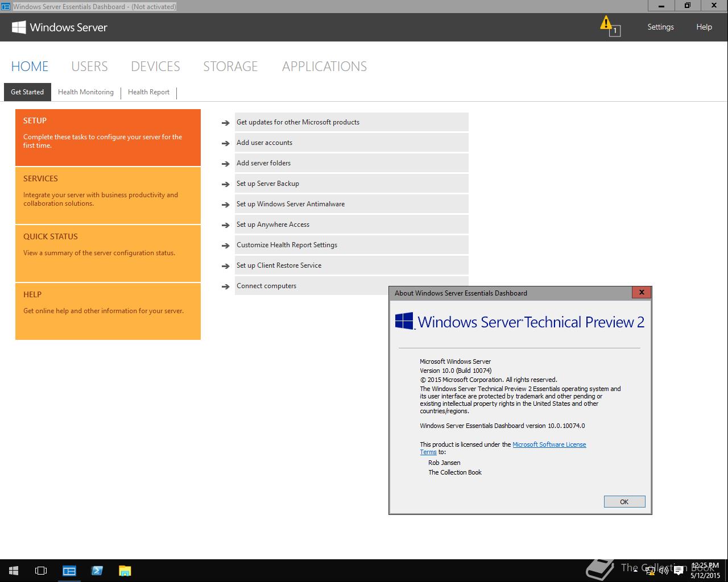Open the DEVICES section
728x582 pixels.
(x=155, y=66)
